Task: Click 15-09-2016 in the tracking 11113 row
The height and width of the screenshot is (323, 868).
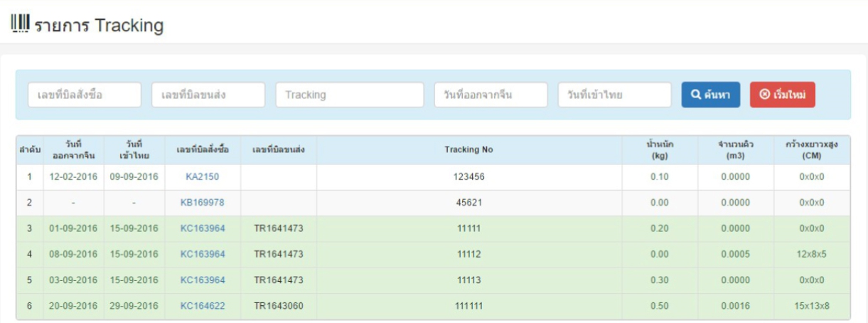Action: (134, 280)
